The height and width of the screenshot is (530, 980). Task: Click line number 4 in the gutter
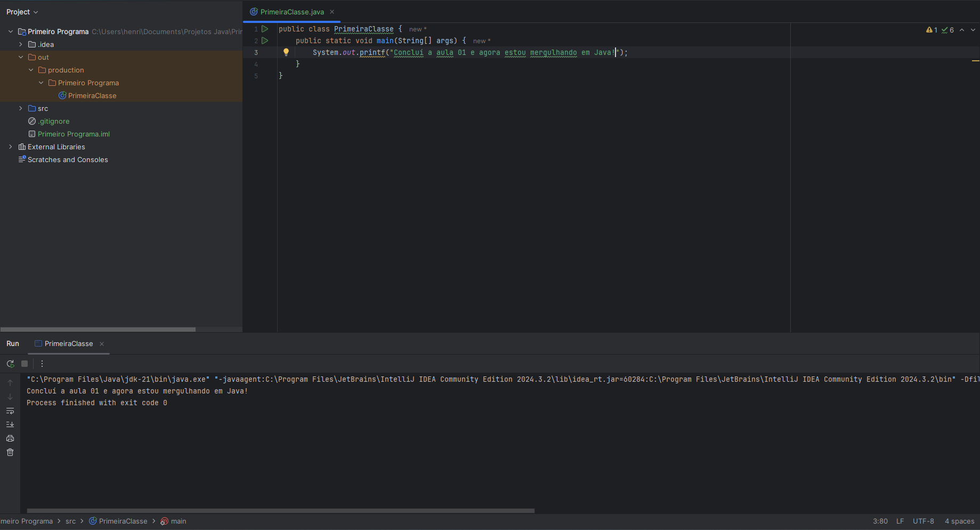pyautogui.click(x=256, y=64)
